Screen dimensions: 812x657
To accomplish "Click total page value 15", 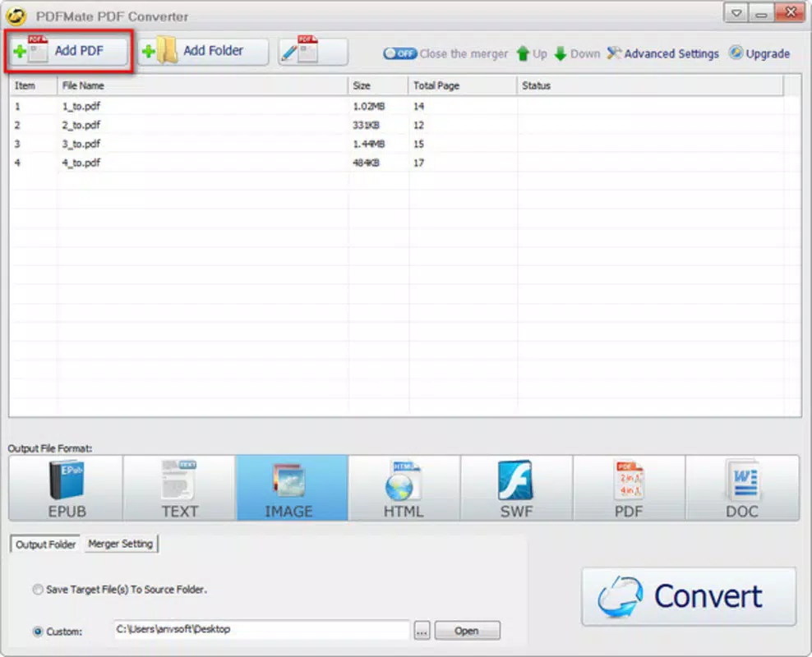I will click(418, 144).
